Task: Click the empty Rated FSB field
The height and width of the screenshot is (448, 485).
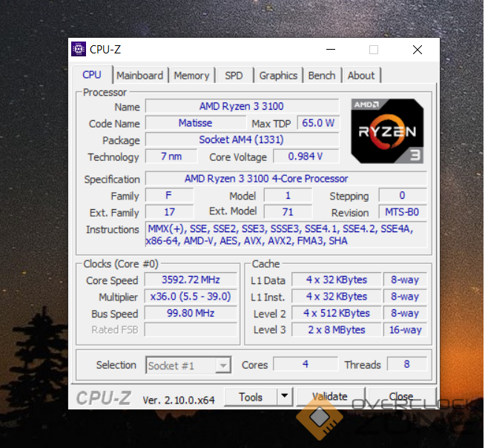Action: (191, 330)
